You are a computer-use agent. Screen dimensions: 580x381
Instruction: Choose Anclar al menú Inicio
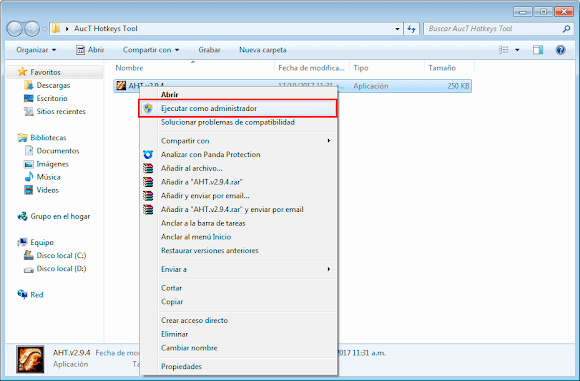coord(239,237)
